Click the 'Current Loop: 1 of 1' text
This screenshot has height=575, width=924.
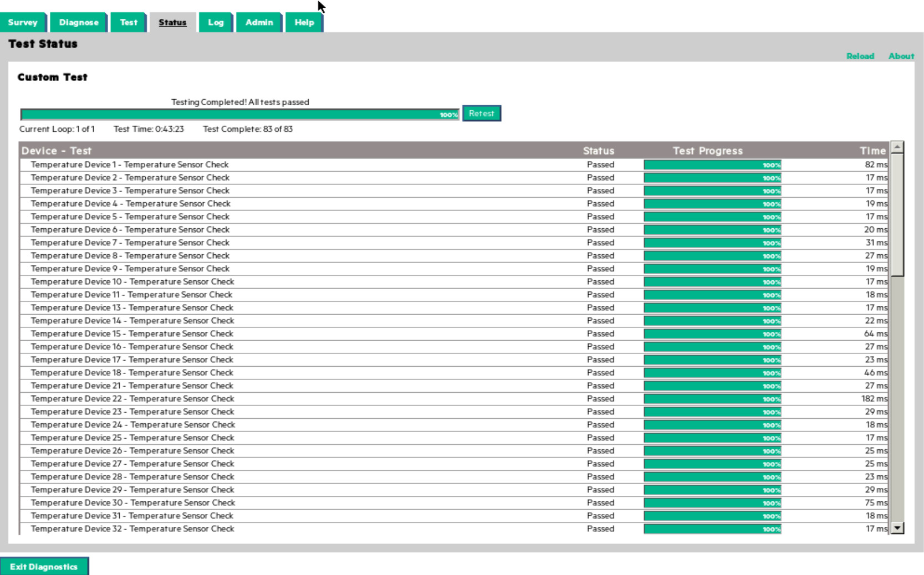tap(57, 129)
